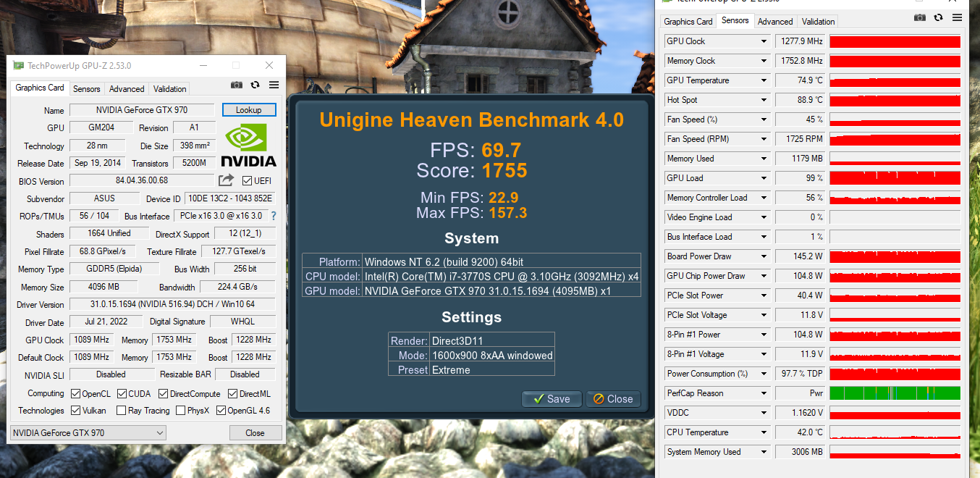Open the Fan Speed (%) sensor dropdown
This screenshot has width=980, height=478.
point(763,119)
